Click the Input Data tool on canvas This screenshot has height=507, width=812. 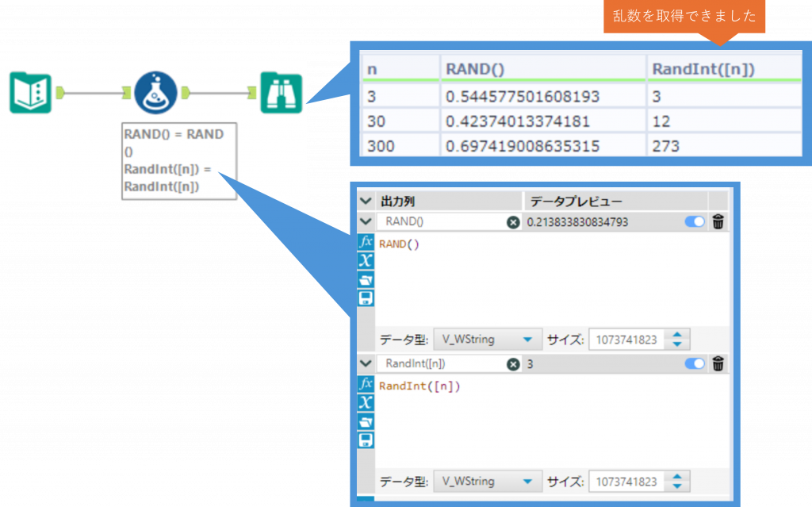30,92
